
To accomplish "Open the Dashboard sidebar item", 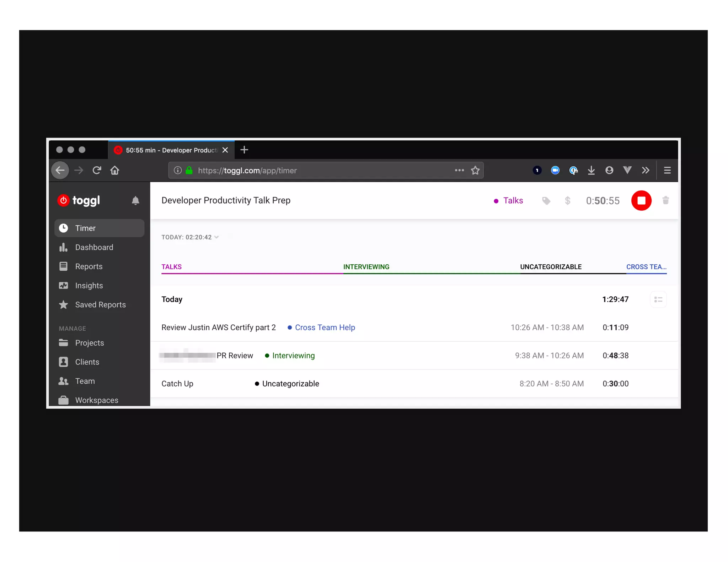I will [94, 247].
